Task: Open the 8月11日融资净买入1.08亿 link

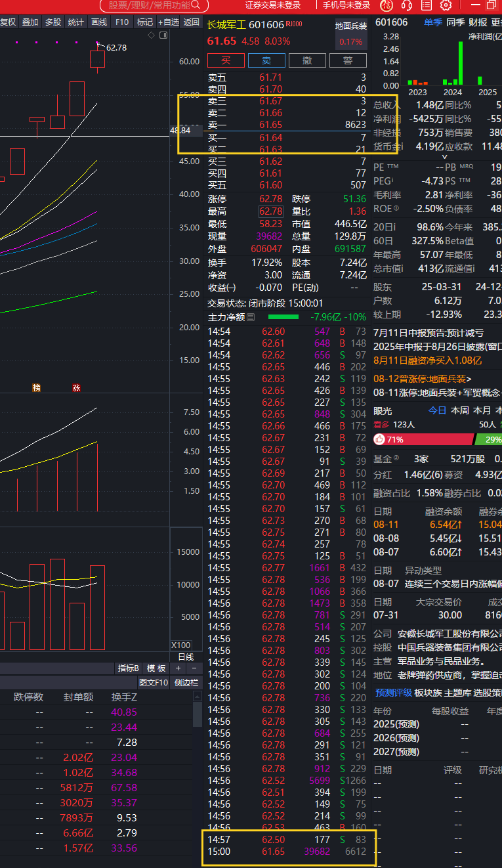Action: (427, 360)
